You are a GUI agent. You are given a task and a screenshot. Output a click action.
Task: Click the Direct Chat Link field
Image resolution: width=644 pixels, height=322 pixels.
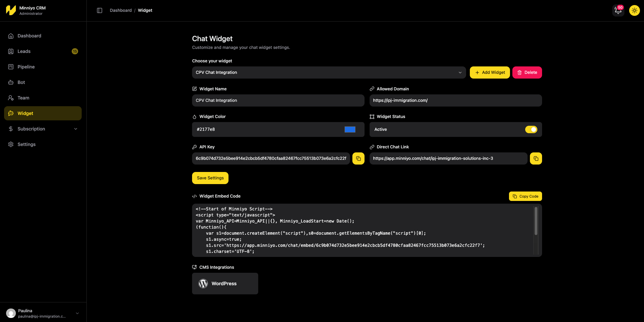(449, 158)
